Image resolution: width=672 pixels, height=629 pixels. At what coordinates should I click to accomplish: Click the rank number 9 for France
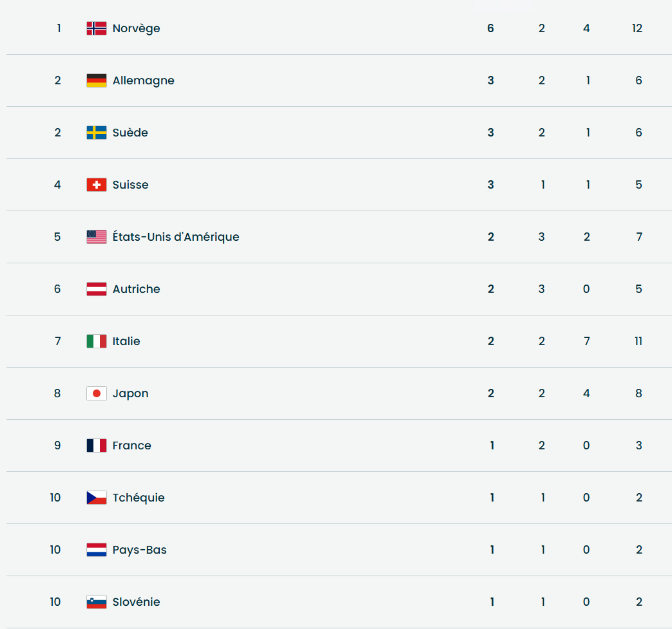pyautogui.click(x=57, y=446)
